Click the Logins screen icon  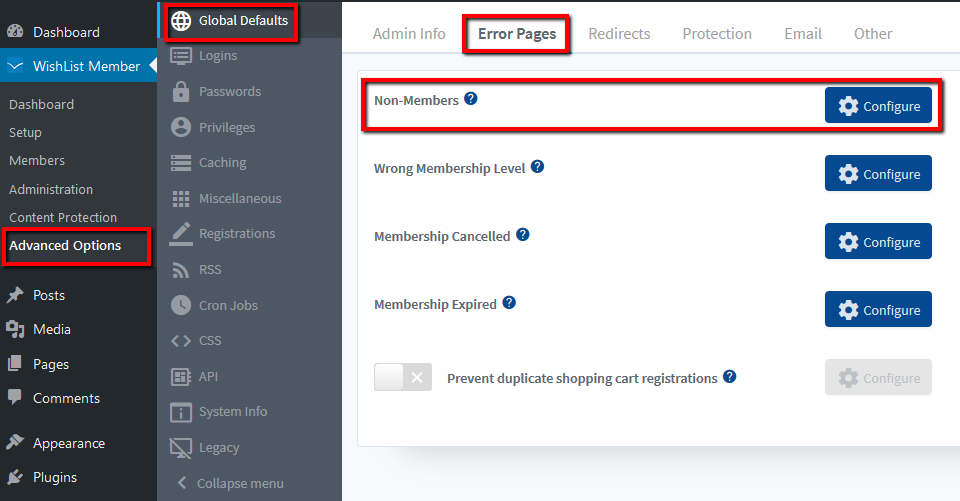coord(181,56)
